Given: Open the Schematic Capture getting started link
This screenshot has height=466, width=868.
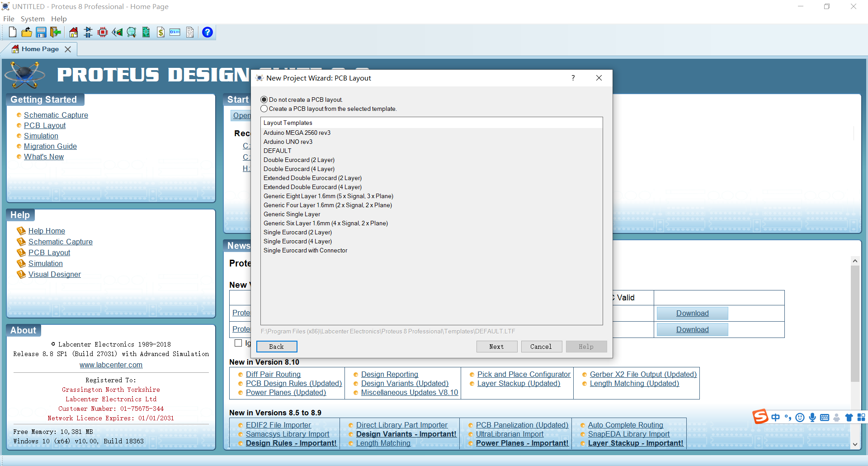Looking at the screenshot, I should tap(56, 115).
